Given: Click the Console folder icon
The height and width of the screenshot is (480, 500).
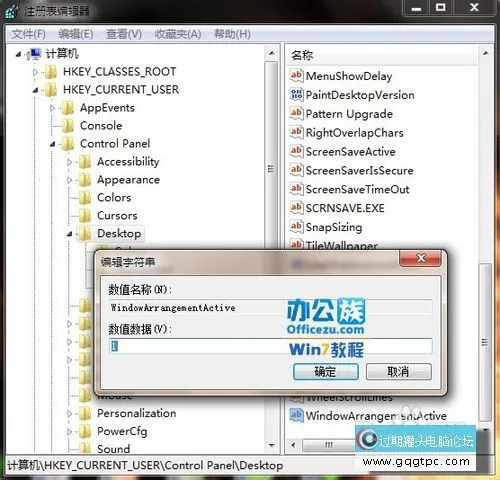Looking at the screenshot, I should (68, 126).
